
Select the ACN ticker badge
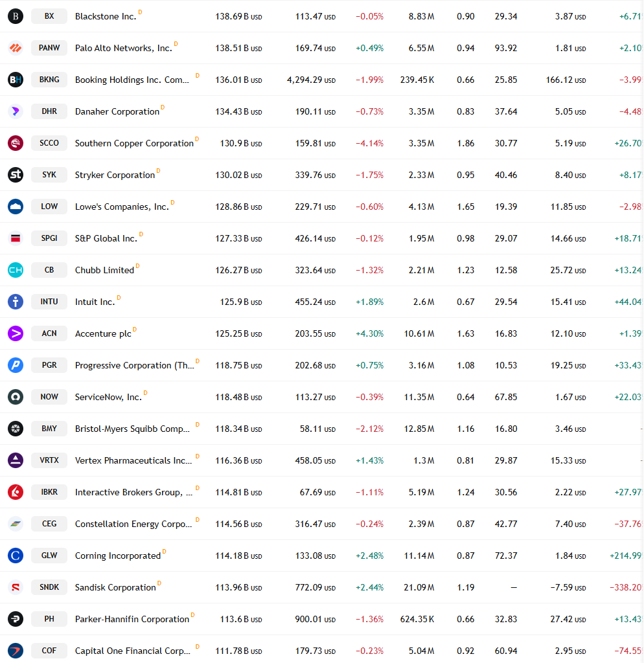(x=49, y=333)
